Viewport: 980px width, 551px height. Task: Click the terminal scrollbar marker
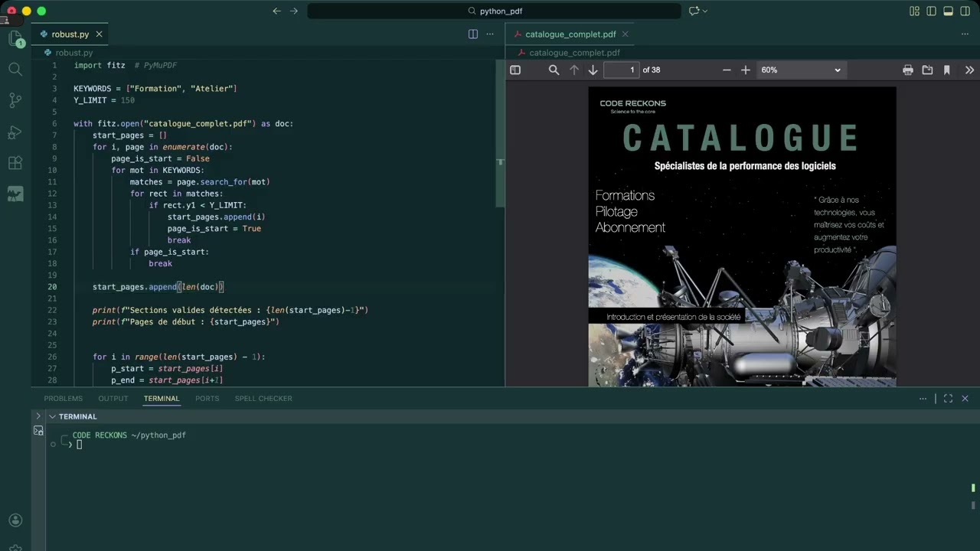pyautogui.click(x=973, y=487)
